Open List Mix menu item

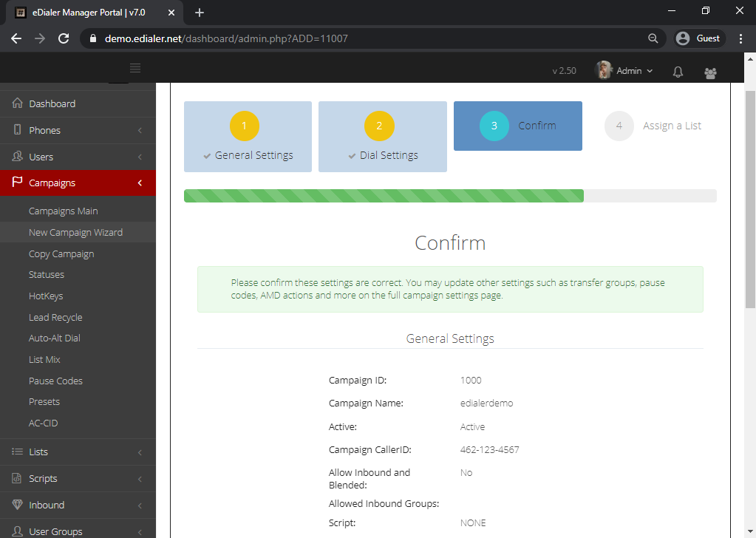click(x=44, y=359)
